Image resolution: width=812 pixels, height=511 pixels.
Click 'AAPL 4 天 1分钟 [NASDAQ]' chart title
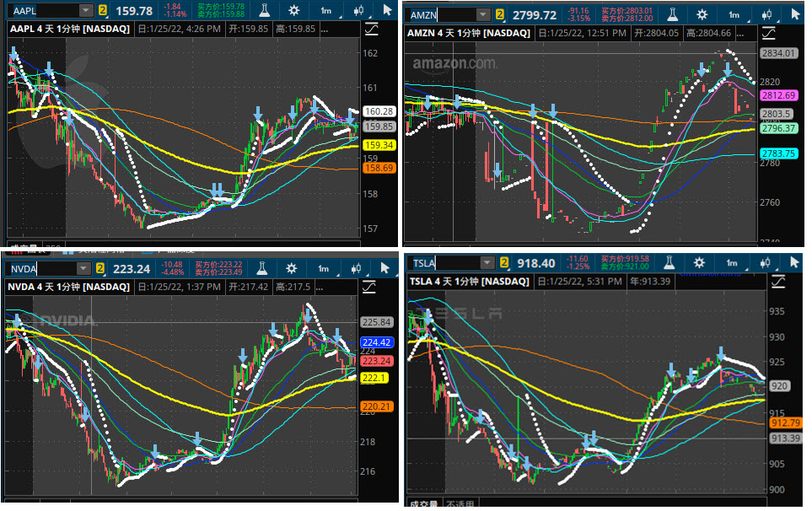point(70,29)
